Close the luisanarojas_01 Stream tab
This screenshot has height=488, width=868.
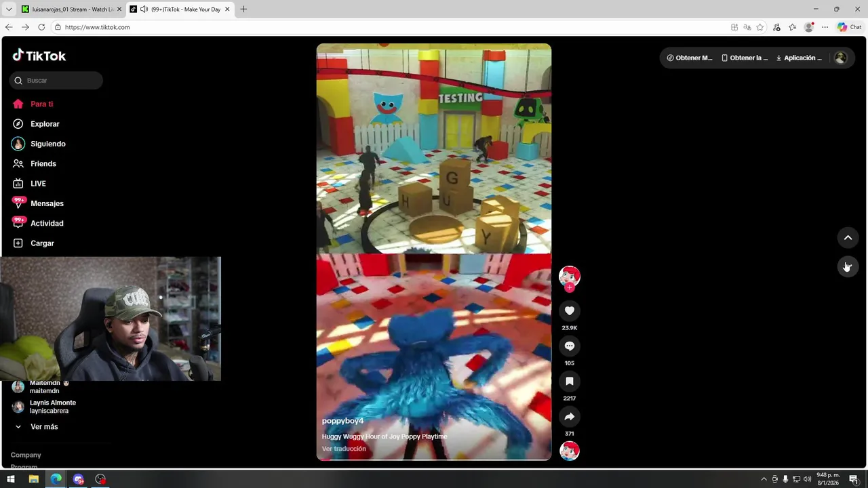point(119,9)
